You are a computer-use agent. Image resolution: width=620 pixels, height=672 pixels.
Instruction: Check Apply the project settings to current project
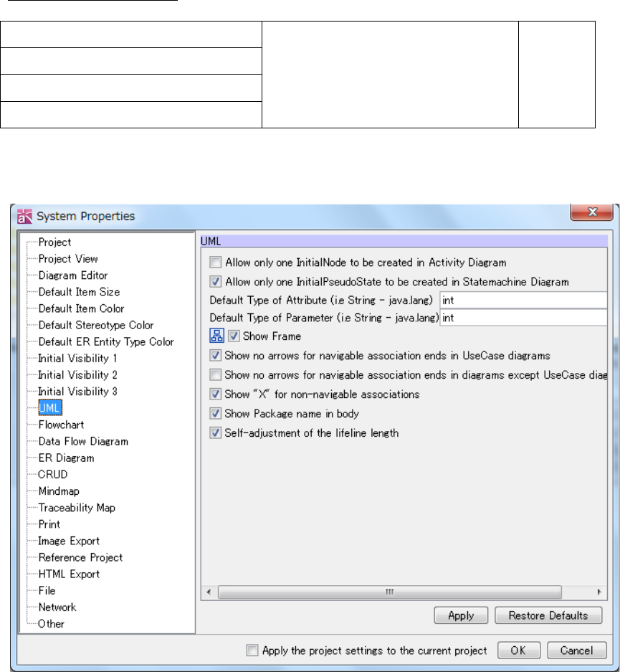click(x=252, y=650)
